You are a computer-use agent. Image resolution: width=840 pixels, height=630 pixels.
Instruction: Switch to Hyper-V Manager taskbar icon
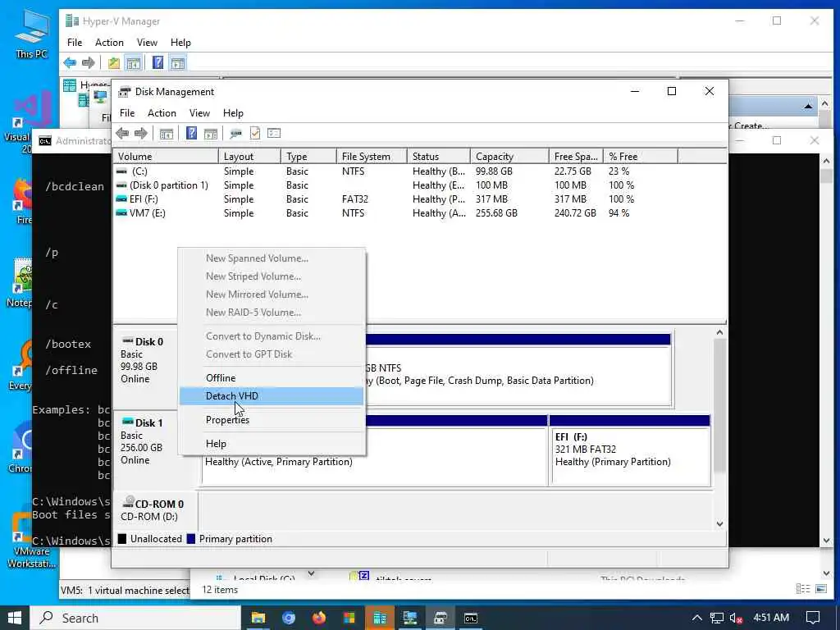[380, 618]
